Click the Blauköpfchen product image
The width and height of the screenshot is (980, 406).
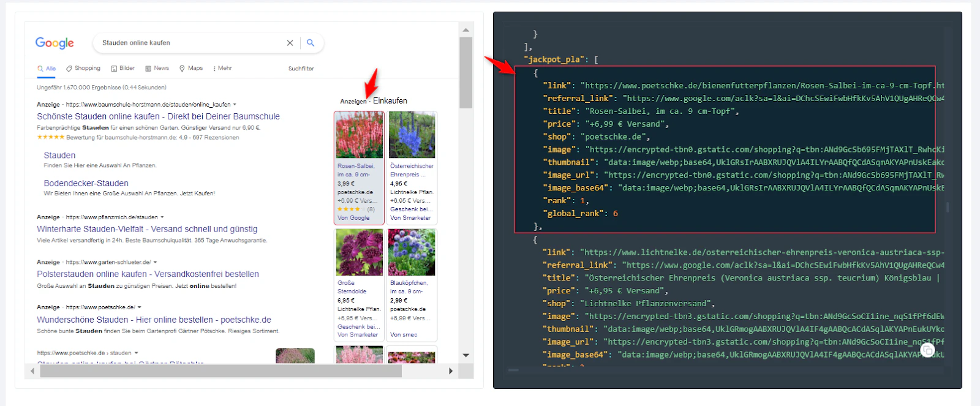(x=412, y=252)
